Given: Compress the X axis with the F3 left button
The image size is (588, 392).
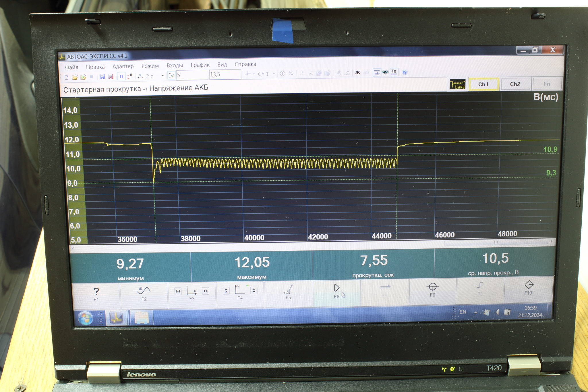Looking at the screenshot, I should [178, 291].
